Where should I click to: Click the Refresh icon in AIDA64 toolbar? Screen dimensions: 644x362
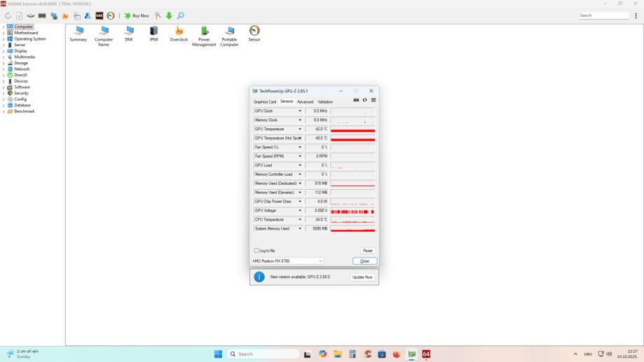pos(8,15)
